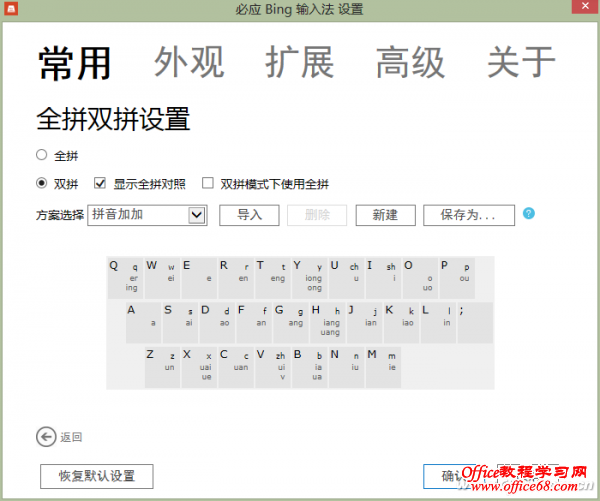Image resolution: width=600 pixels, height=501 pixels.
Task: Click the G key with ang
Action: coord(291,323)
